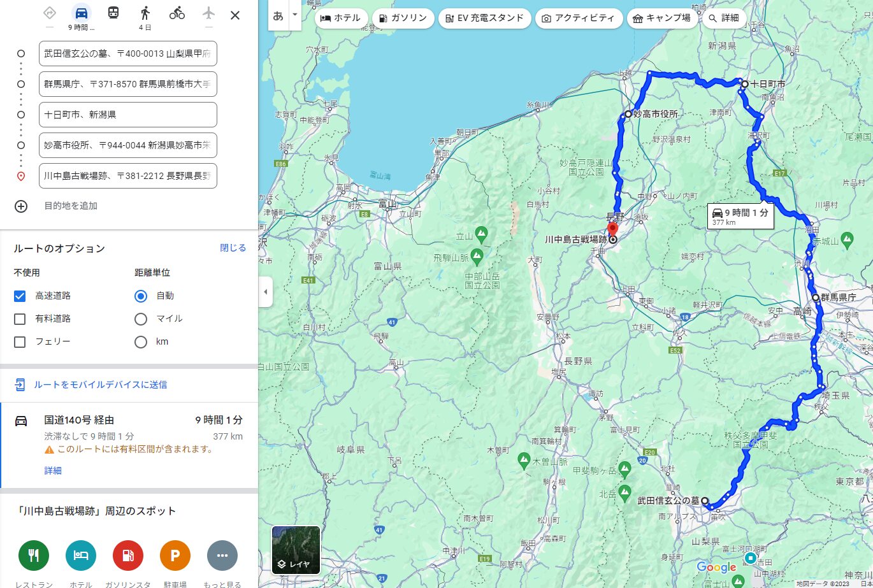Select the bicycle travel mode
This screenshot has height=588, width=873.
coord(177,13)
